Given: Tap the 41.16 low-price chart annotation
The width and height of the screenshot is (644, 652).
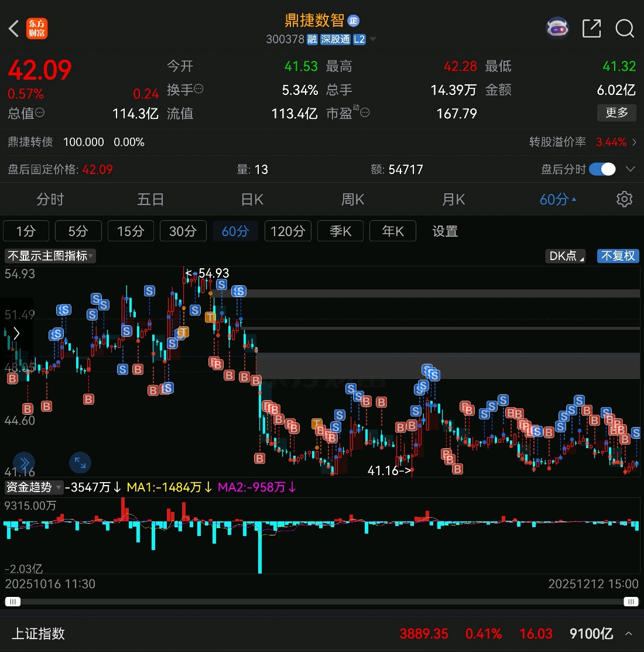Looking at the screenshot, I should (x=389, y=471).
